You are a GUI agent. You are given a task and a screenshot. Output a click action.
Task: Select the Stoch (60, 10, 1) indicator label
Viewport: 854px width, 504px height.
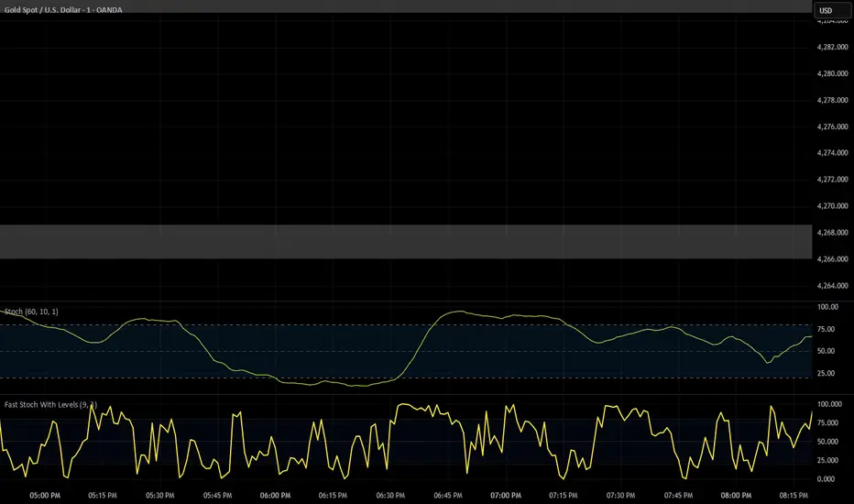[x=34, y=312]
